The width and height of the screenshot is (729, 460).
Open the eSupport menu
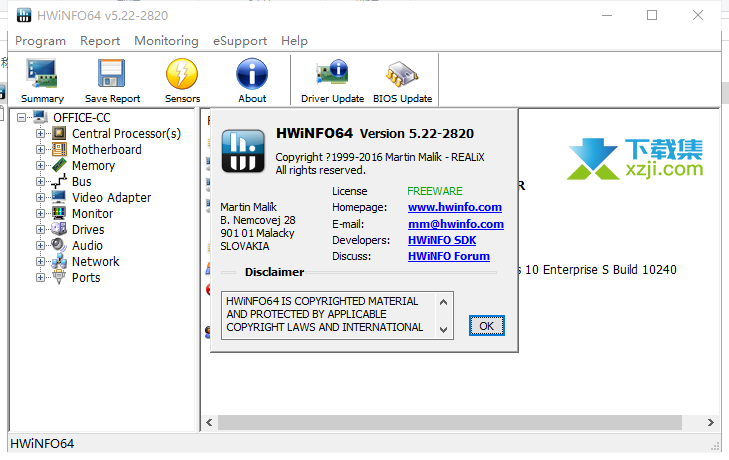pos(240,41)
